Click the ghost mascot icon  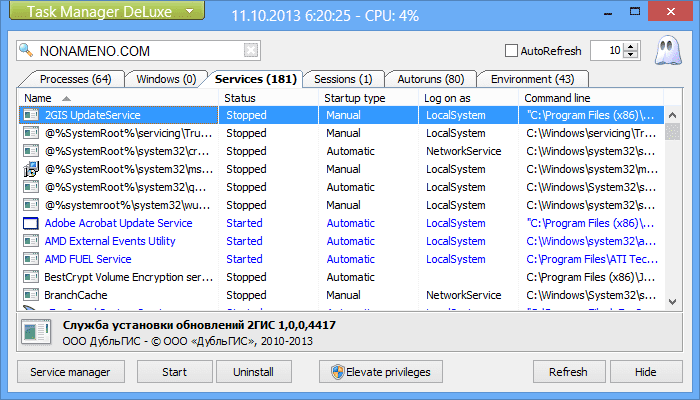pos(673,50)
